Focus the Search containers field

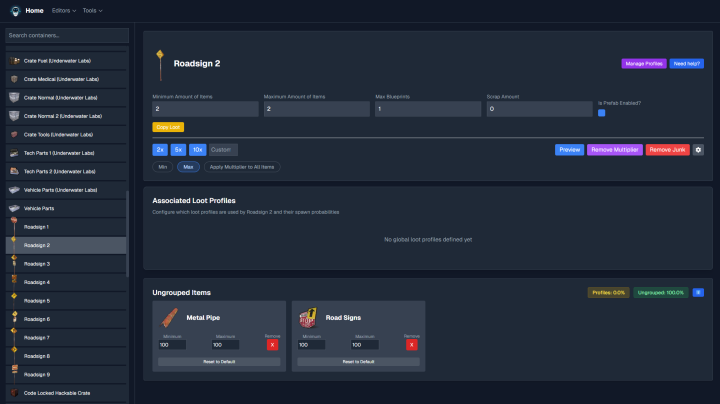(x=67, y=35)
